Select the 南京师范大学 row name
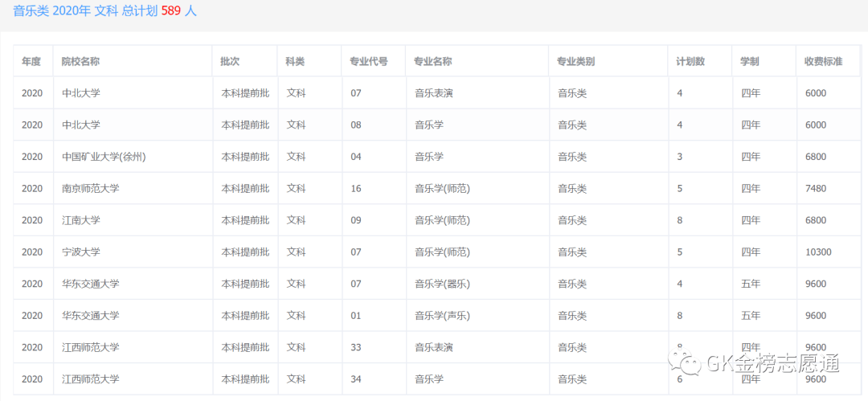The height and width of the screenshot is (401, 868). pos(91,189)
